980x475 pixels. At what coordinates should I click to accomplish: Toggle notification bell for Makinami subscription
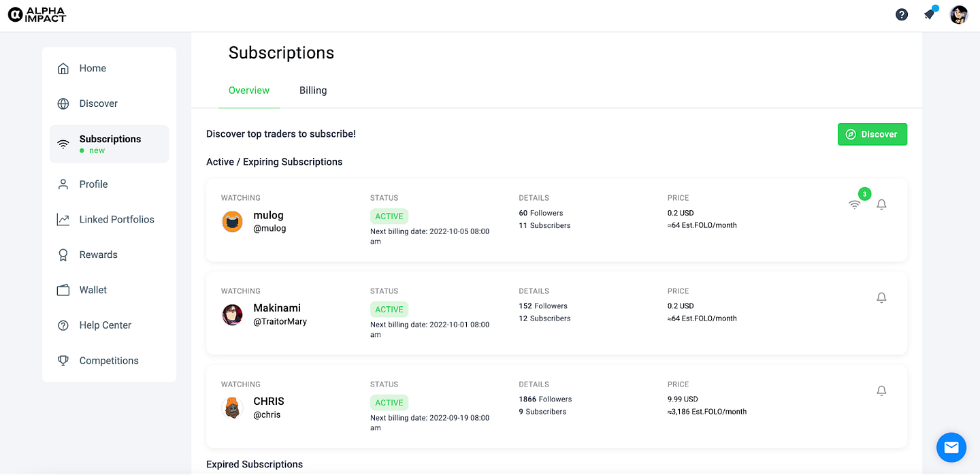pos(881,297)
